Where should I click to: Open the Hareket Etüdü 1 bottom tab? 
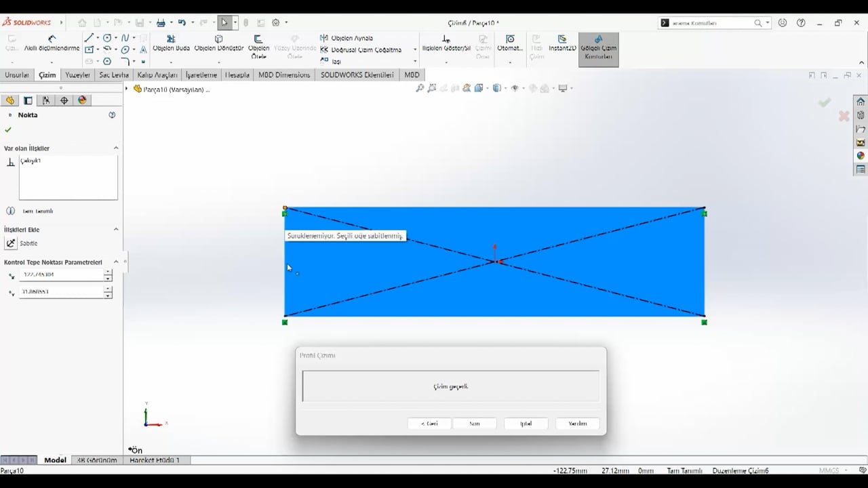(x=155, y=460)
